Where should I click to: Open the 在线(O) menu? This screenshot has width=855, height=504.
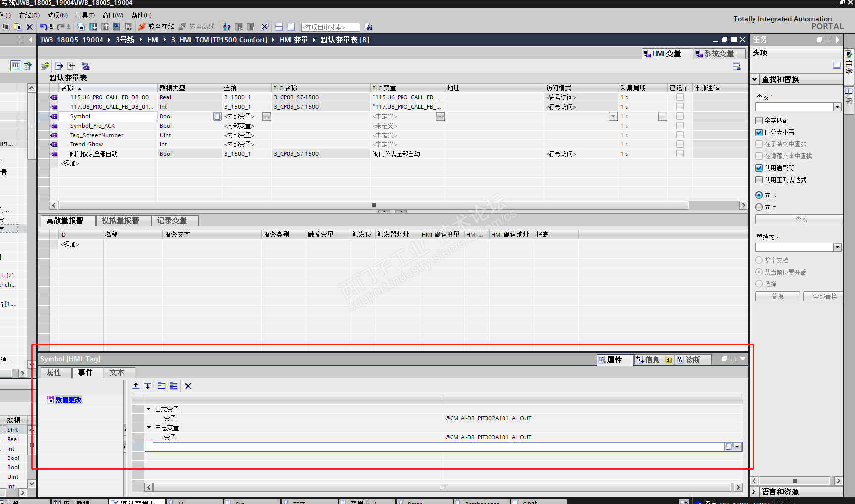coord(29,15)
